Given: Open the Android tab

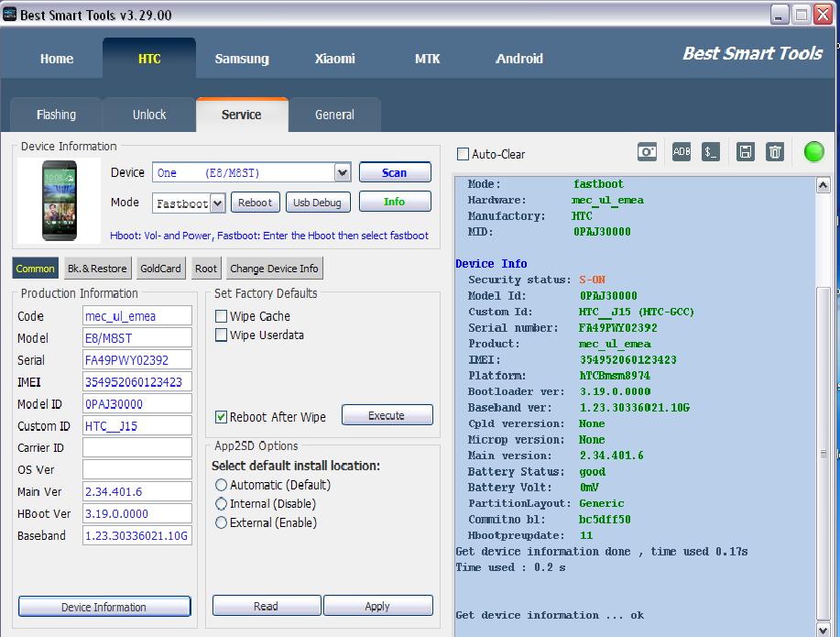Looking at the screenshot, I should pyautogui.click(x=519, y=59).
